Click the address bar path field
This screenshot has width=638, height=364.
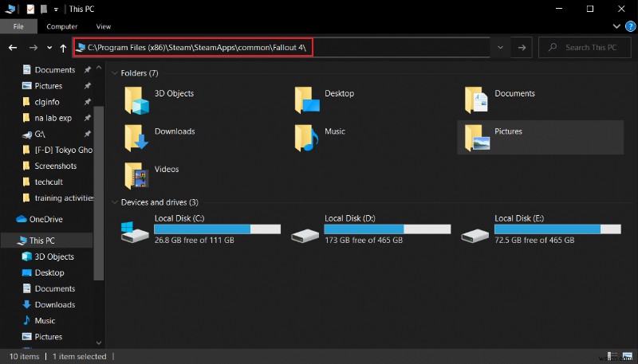tap(282, 48)
